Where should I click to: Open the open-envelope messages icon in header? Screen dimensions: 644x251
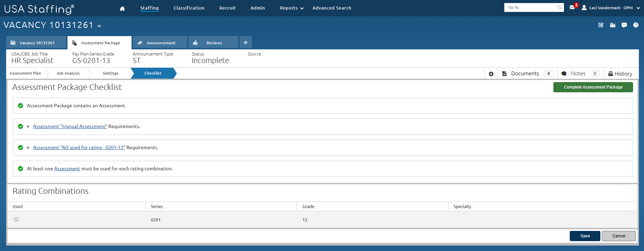[x=613, y=25]
